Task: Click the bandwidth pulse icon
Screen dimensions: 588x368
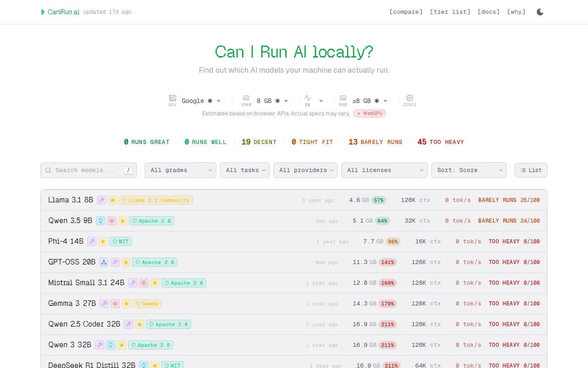Action: pyautogui.click(x=308, y=98)
